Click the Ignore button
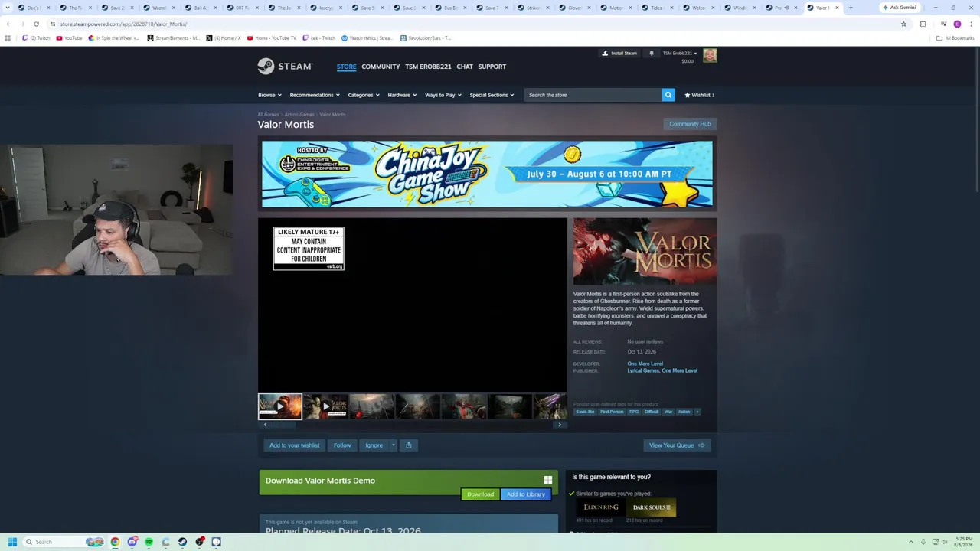980x551 pixels. tap(374, 445)
